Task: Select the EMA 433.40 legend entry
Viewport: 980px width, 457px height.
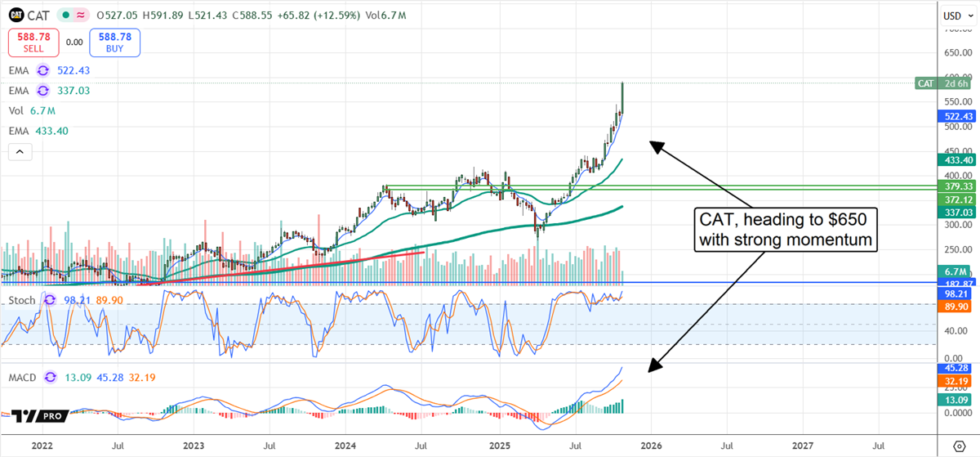Action: point(39,131)
